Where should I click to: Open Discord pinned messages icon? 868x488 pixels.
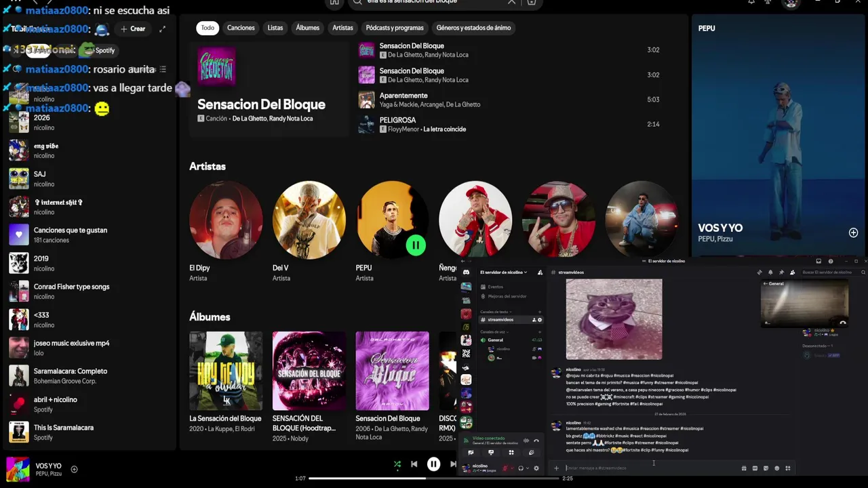(781, 272)
